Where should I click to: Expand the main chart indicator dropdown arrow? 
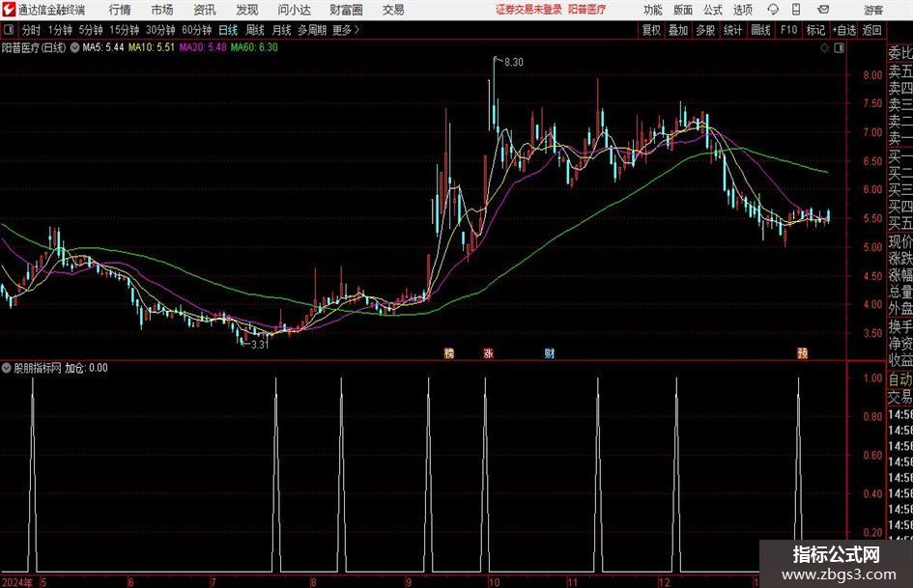pyautogui.click(x=74, y=47)
